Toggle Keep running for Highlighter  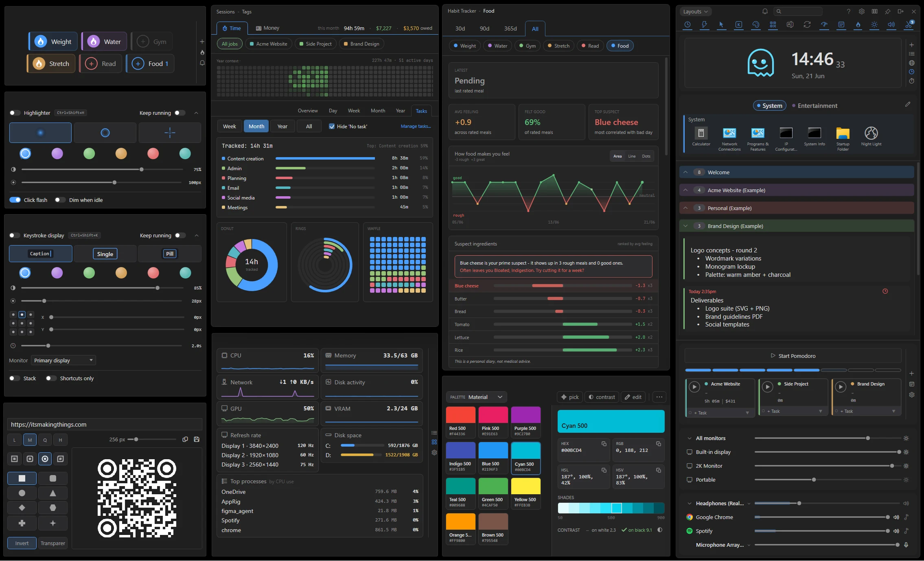[180, 113]
